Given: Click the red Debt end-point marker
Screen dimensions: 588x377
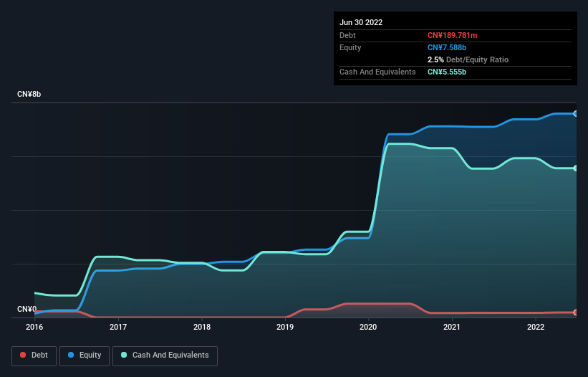Looking at the screenshot, I should click(576, 312).
